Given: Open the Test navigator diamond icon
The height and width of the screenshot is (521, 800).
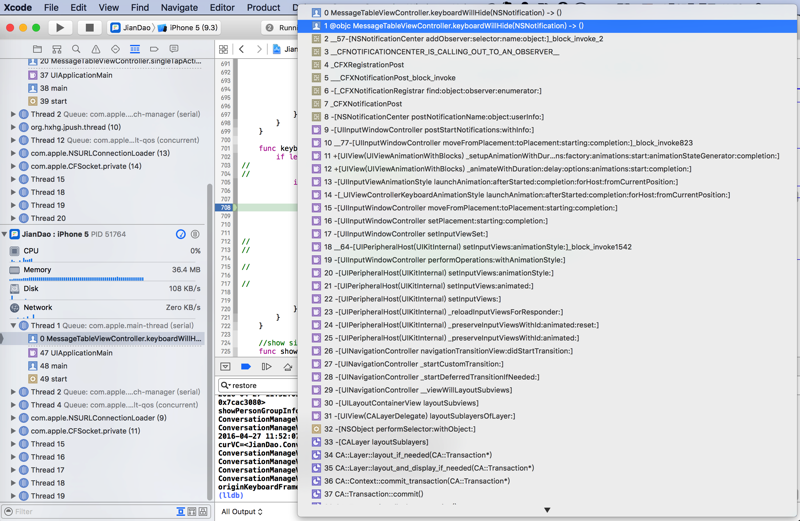Looking at the screenshot, I should point(115,49).
